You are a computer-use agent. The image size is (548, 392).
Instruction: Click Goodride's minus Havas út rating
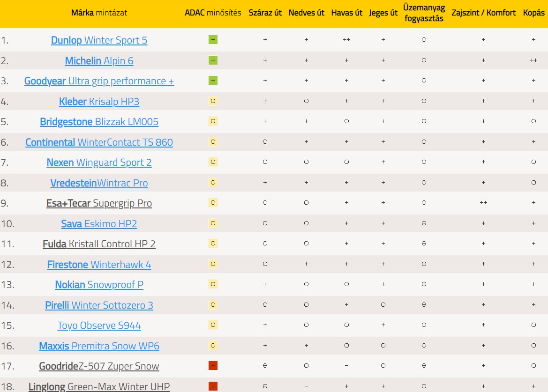[347, 366]
